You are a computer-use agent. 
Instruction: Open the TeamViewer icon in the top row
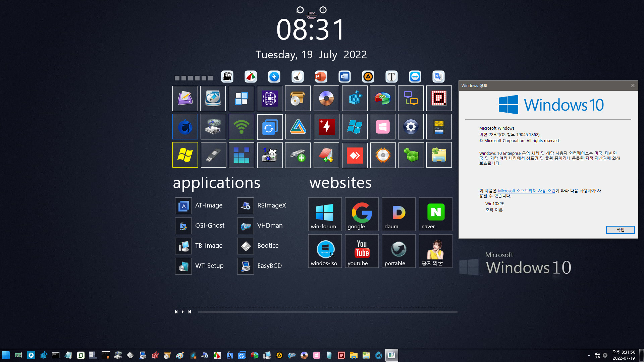pyautogui.click(x=415, y=77)
